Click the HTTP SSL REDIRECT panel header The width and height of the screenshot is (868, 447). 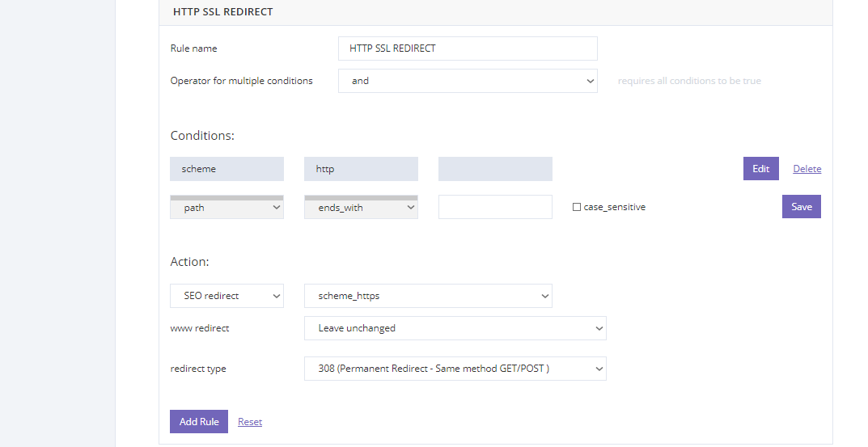coord(495,12)
